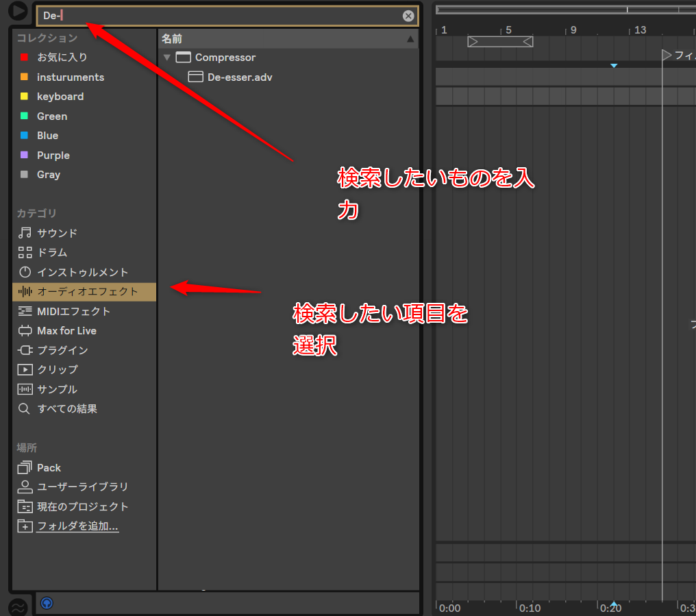Viewport: 696px width, 616px height.
Task: Expand the Pack location
Action: [49, 467]
